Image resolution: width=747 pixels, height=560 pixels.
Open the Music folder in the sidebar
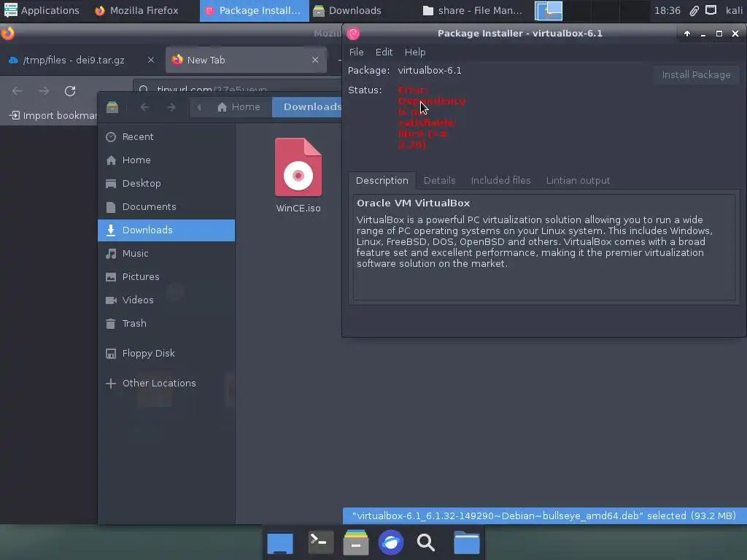tap(166, 253)
